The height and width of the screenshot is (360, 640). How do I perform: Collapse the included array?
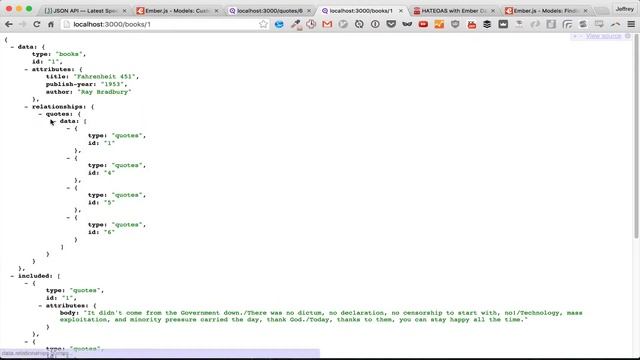click(12, 276)
